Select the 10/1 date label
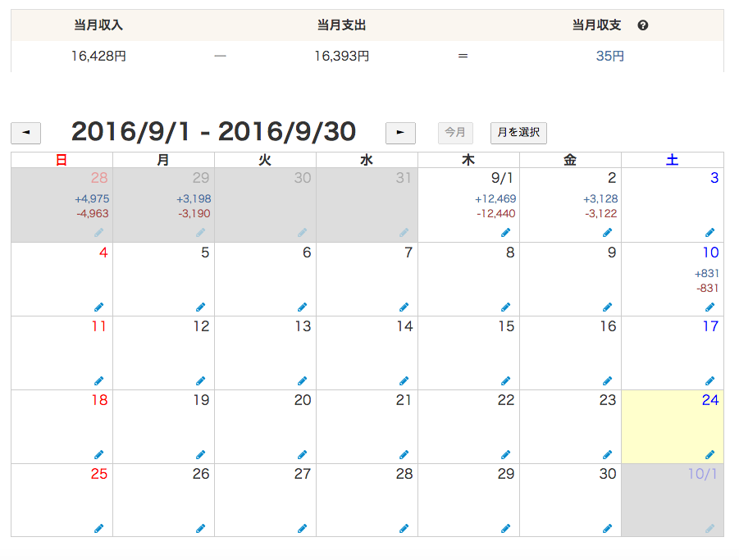The image size is (739, 560). point(702,474)
